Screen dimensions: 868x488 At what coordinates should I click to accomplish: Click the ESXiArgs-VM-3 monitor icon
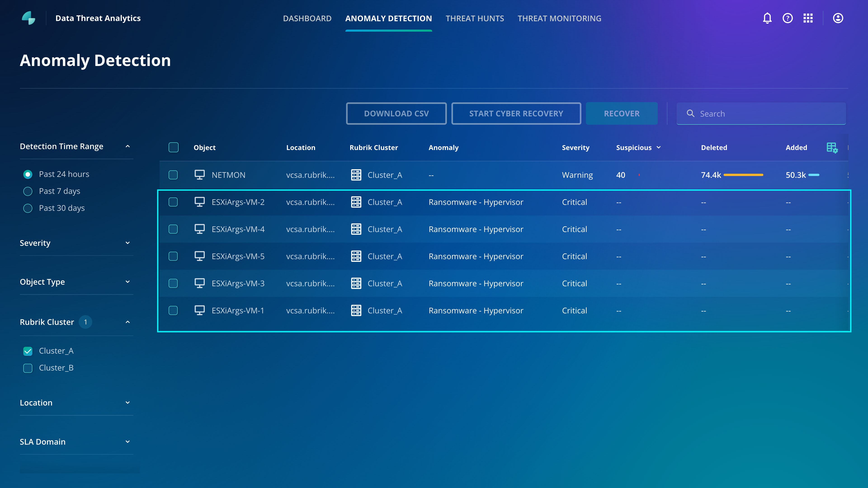point(199,283)
